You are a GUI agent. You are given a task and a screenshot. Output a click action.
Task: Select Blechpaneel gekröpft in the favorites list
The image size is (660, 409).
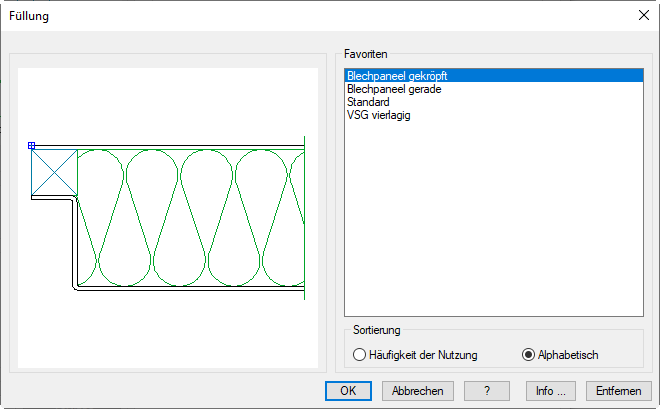point(396,76)
